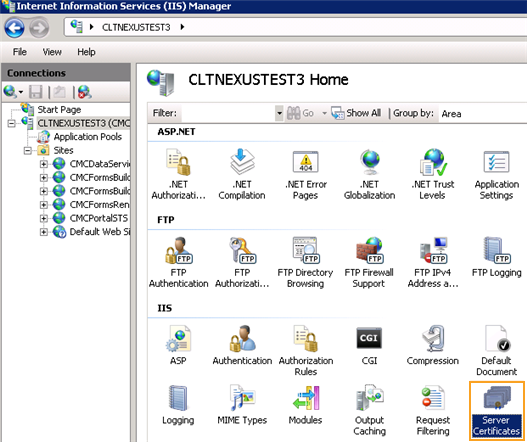Click the Save connections toolbar icon
Viewport: 527px width, 442px height.
pyautogui.click(x=35, y=92)
